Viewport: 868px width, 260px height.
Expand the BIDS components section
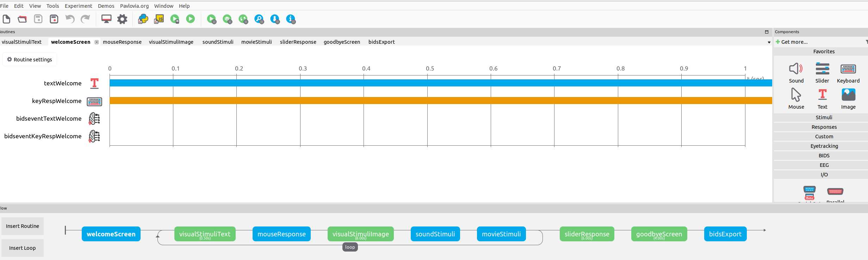coord(824,156)
